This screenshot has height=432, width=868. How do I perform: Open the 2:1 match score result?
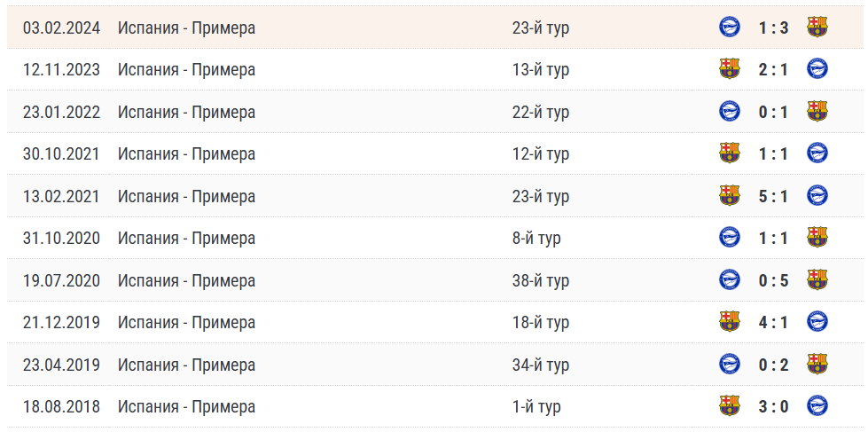point(773,69)
